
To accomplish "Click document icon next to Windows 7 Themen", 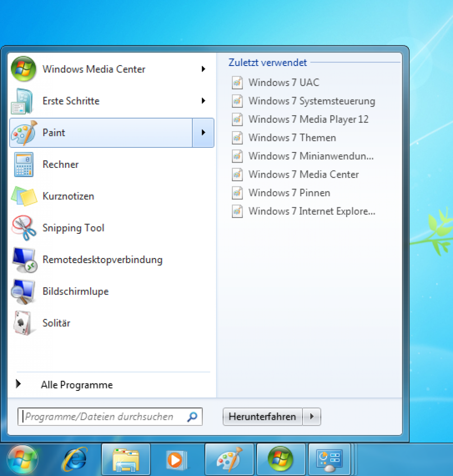I will [x=237, y=138].
